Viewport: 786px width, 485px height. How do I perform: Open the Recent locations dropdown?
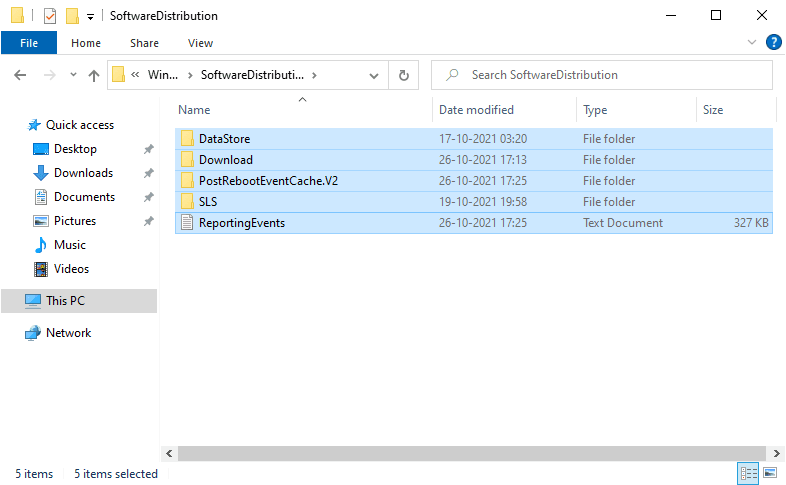point(73,75)
